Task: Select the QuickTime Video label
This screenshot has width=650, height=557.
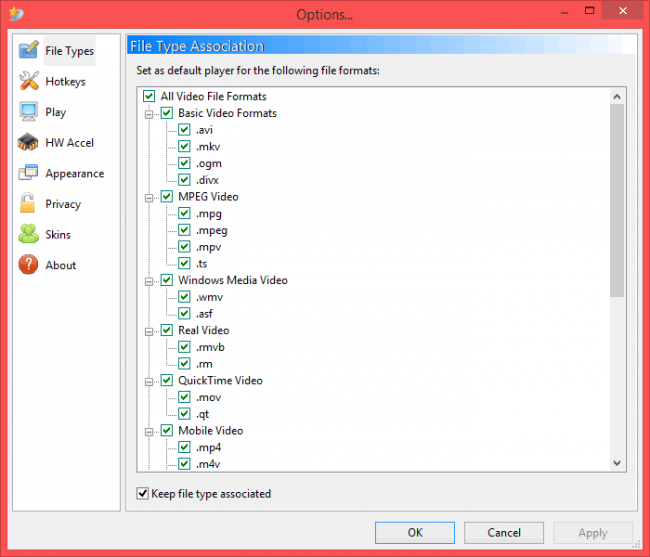Action: (220, 380)
